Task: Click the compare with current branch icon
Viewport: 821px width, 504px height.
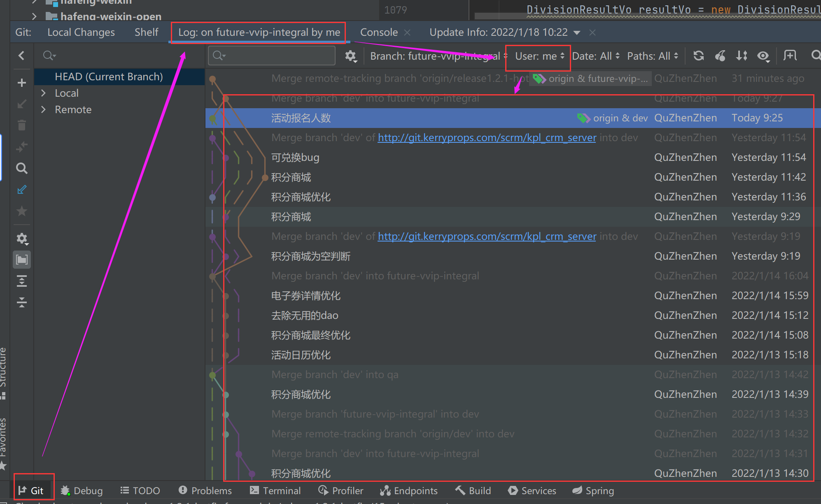Action: [22, 146]
